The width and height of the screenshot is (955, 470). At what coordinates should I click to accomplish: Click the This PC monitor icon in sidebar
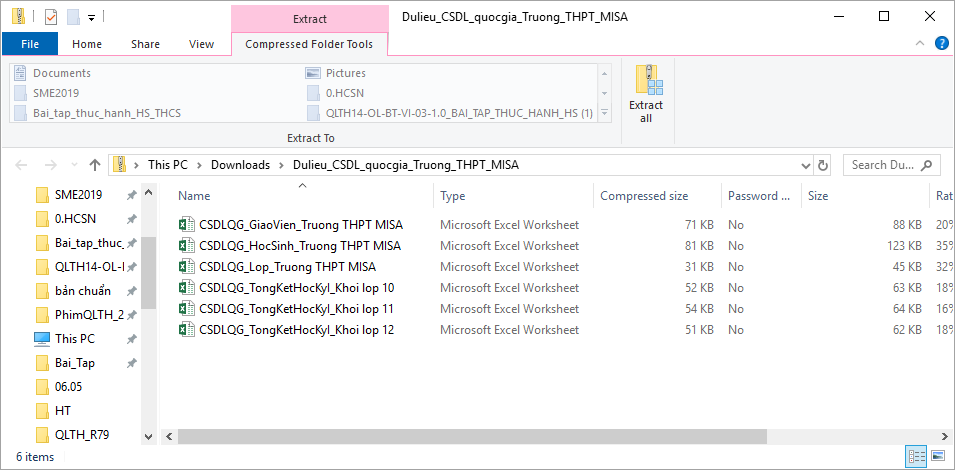[42, 338]
